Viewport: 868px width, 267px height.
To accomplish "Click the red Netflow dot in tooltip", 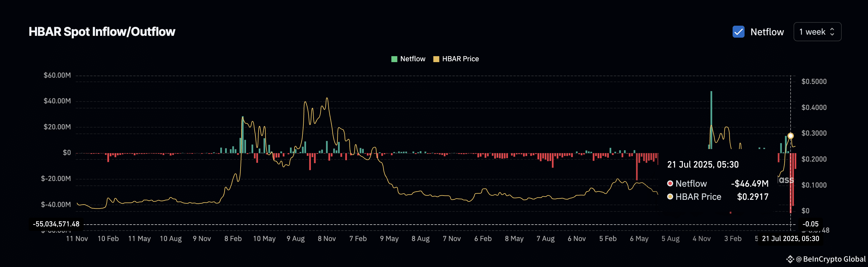I will point(670,183).
